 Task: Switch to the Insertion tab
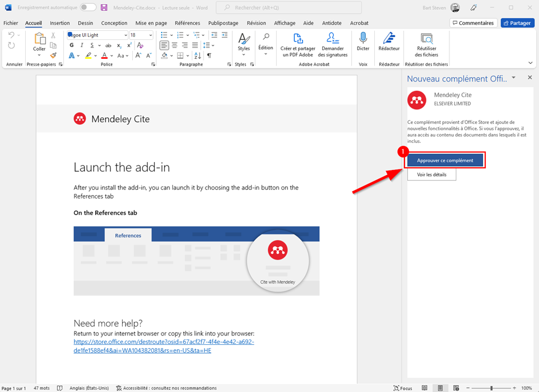[60, 23]
